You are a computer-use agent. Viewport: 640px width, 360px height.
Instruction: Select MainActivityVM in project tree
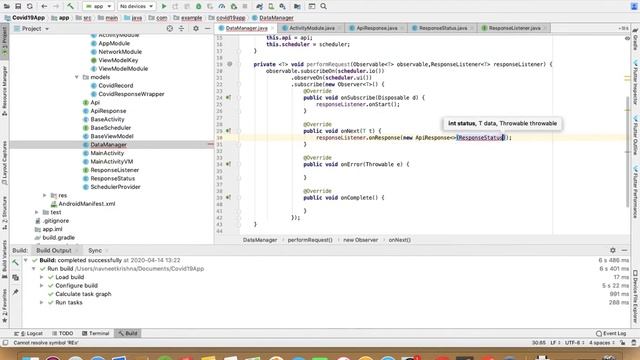coord(112,162)
